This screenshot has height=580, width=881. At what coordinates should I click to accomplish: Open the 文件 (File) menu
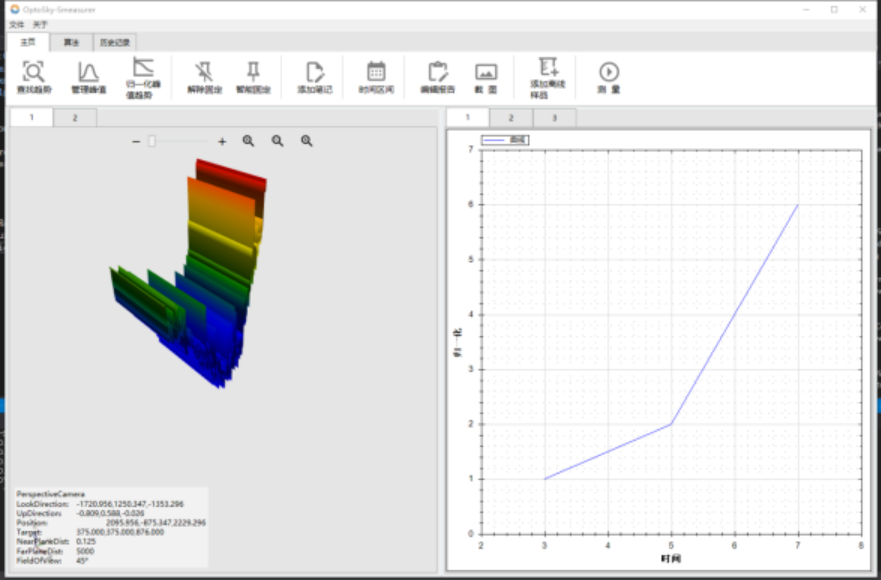point(16,24)
